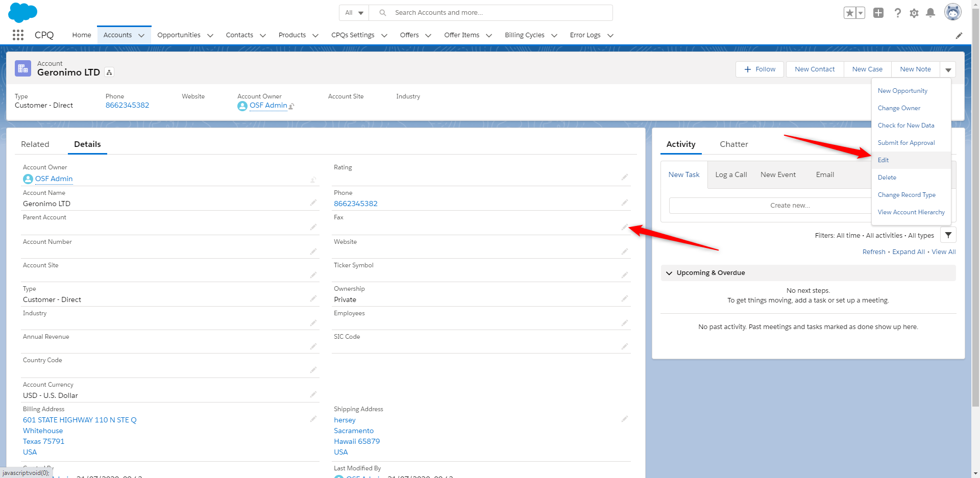Click the change owner icon in highlights panel
This screenshot has height=478, width=980.
[291, 106]
